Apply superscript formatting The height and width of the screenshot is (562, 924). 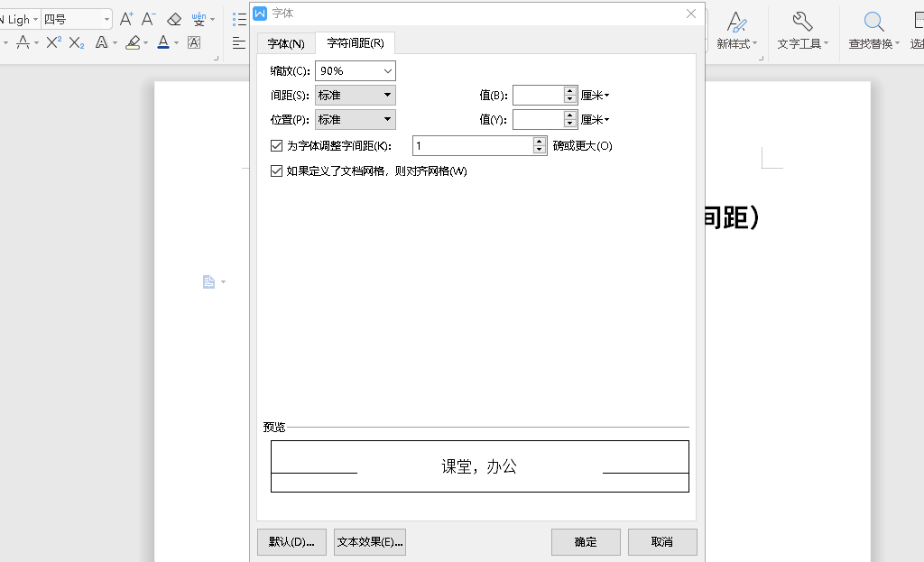click(x=53, y=42)
